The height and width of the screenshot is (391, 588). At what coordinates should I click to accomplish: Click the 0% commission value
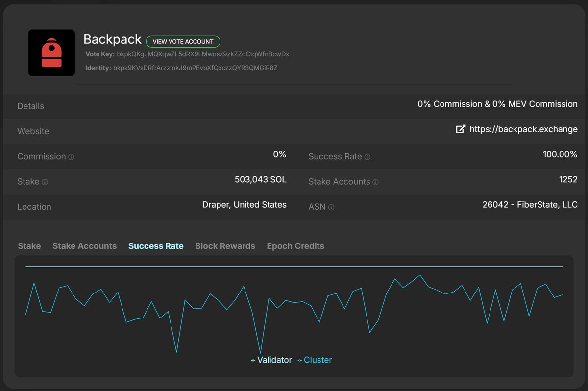tap(280, 154)
